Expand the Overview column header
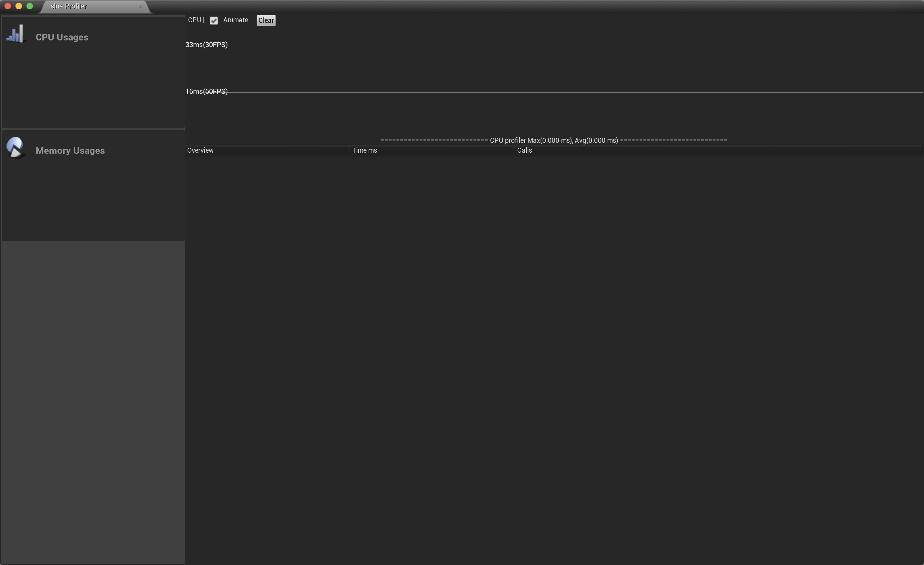This screenshot has width=924, height=565. pyautogui.click(x=200, y=150)
